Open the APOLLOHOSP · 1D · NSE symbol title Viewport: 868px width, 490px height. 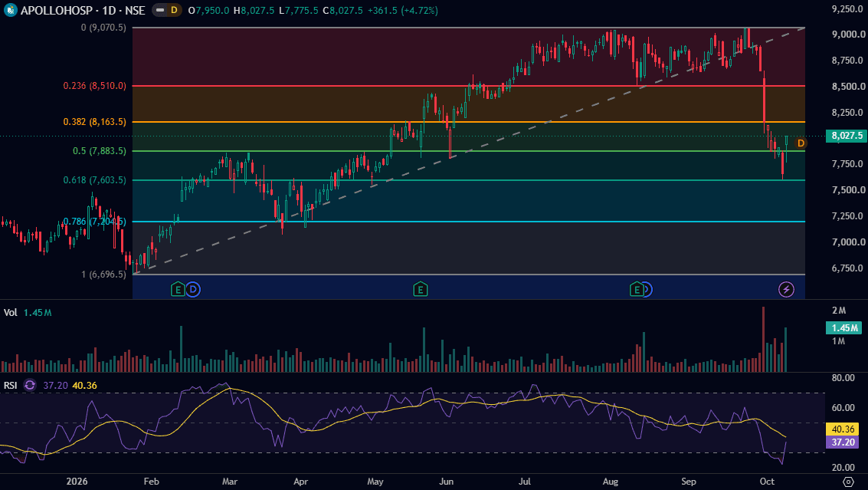[x=83, y=11]
